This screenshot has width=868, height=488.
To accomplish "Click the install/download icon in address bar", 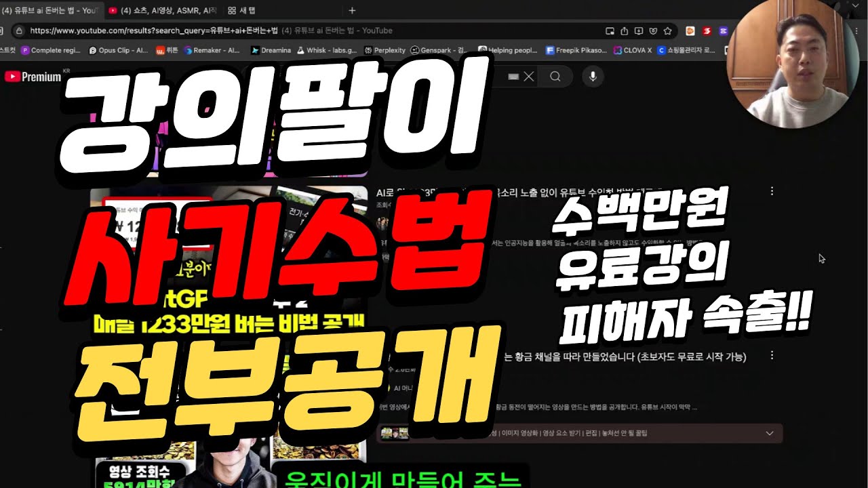I will pyautogui.click(x=638, y=30).
